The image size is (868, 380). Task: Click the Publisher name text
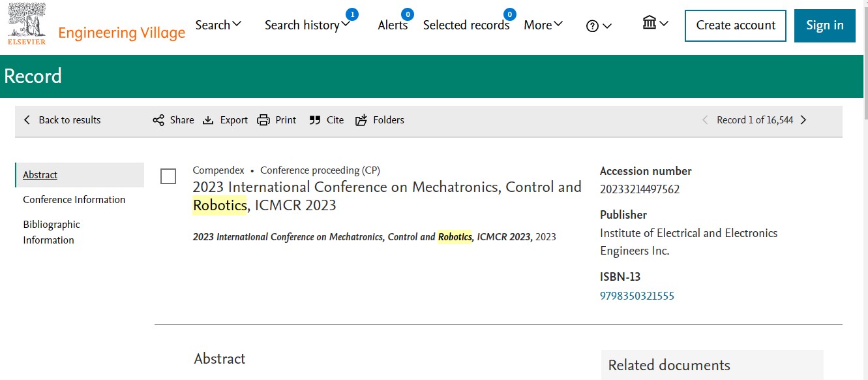click(x=689, y=242)
